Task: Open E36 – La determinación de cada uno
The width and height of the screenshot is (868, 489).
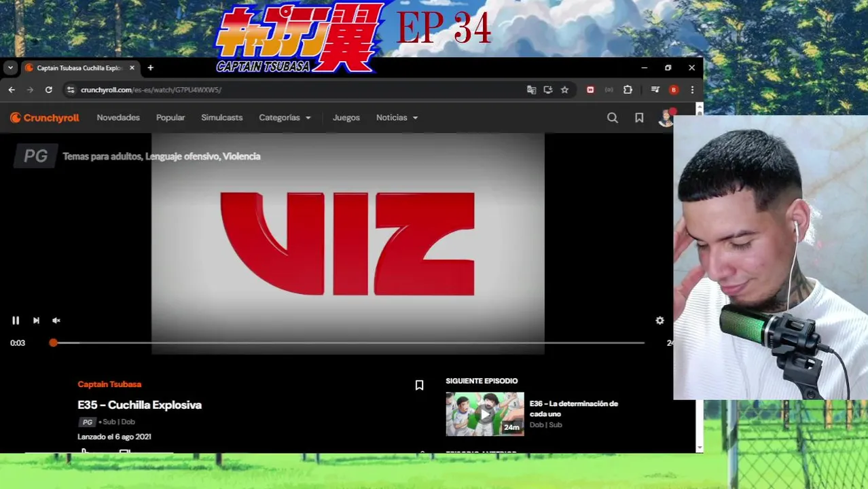Action: (574, 408)
